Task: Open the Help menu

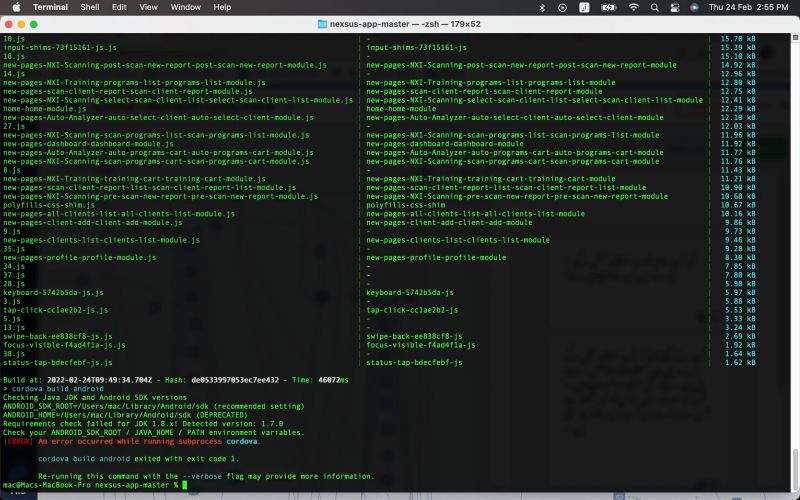Action: 222,7
